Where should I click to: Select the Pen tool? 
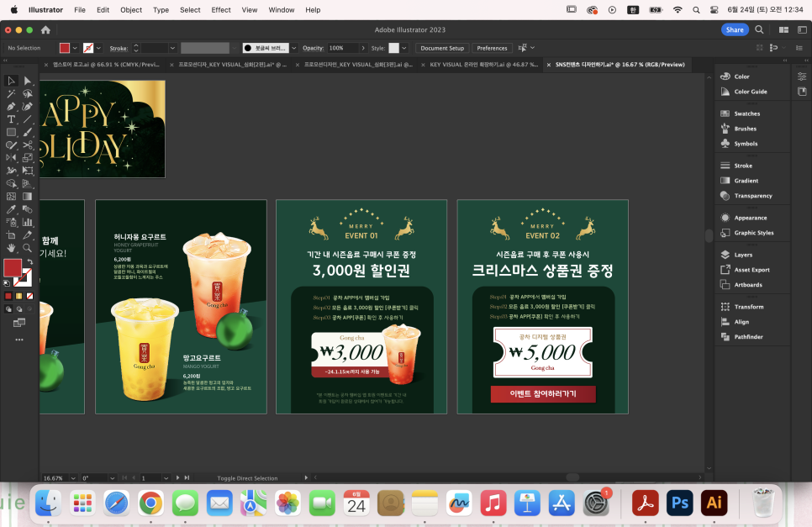tap(11, 107)
